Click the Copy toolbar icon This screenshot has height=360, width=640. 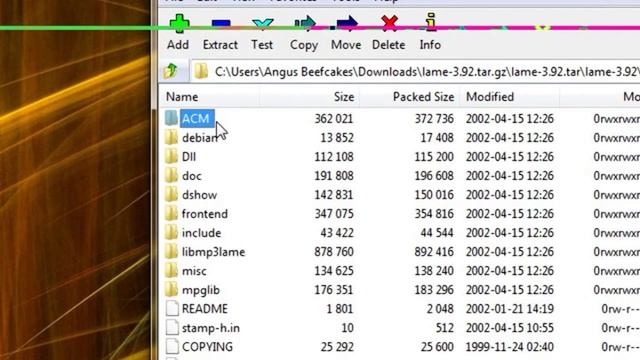pyautogui.click(x=305, y=24)
